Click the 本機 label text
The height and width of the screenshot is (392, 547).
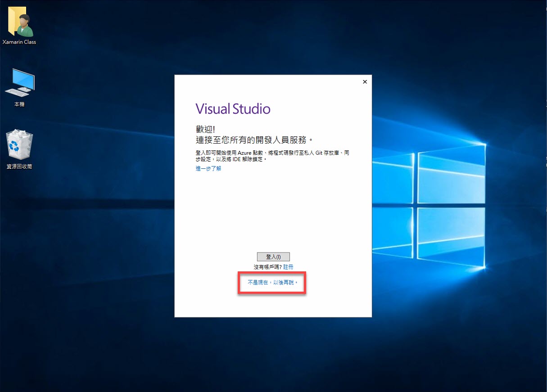tap(19, 104)
